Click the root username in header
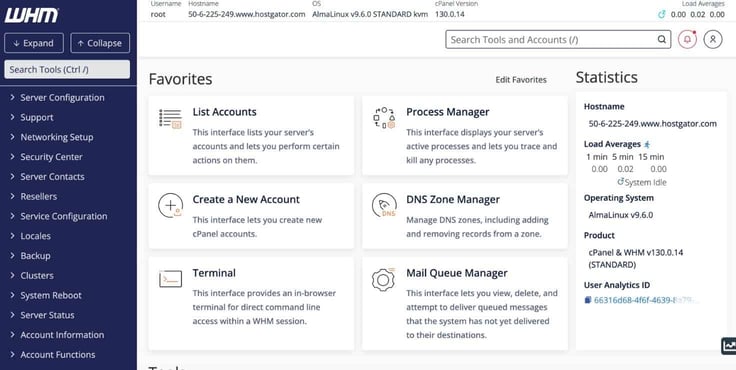This screenshot has height=370, width=736. click(158, 14)
